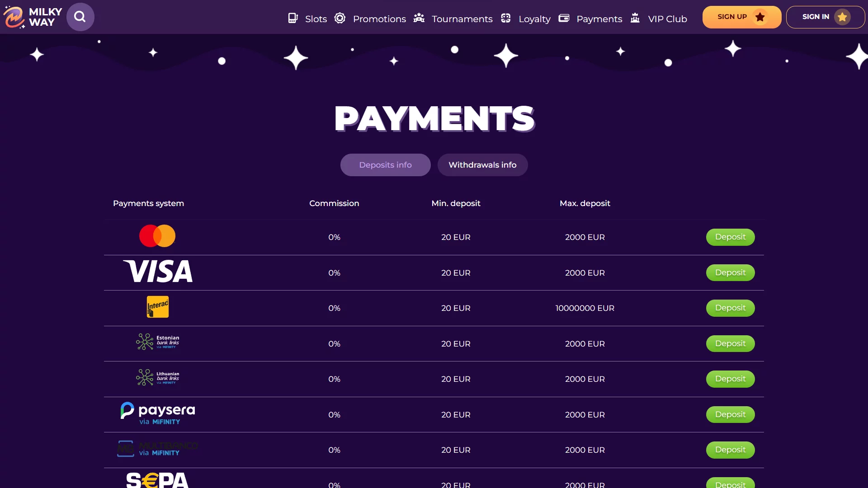Screen dimensions: 868x488
Task: Deposit with Multibanco
Action: tap(730, 450)
